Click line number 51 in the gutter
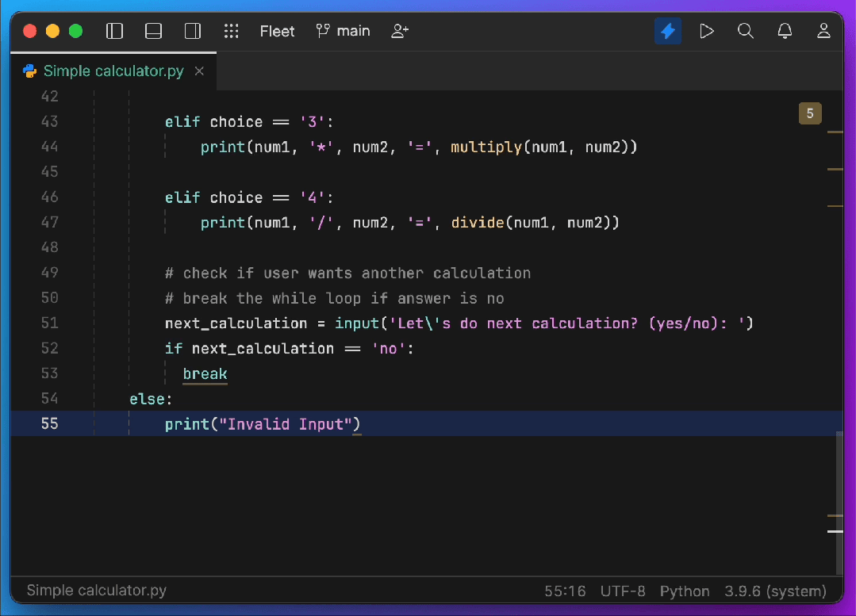This screenshot has width=856, height=616. (50, 323)
